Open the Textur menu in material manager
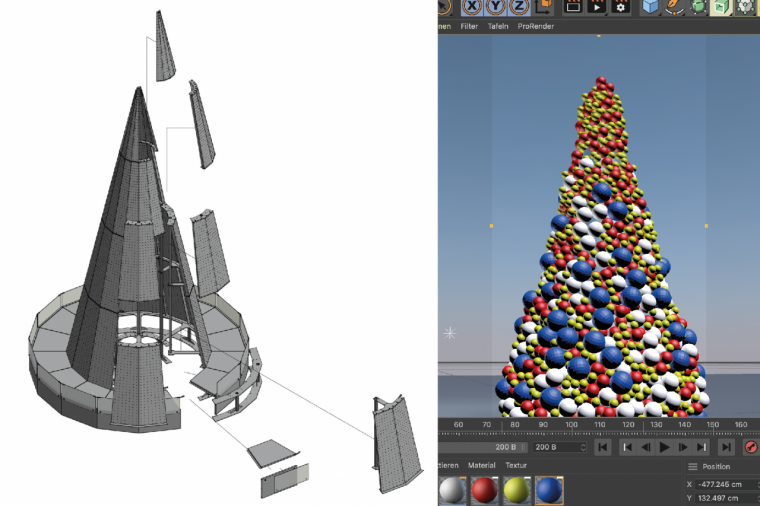 pos(516,466)
